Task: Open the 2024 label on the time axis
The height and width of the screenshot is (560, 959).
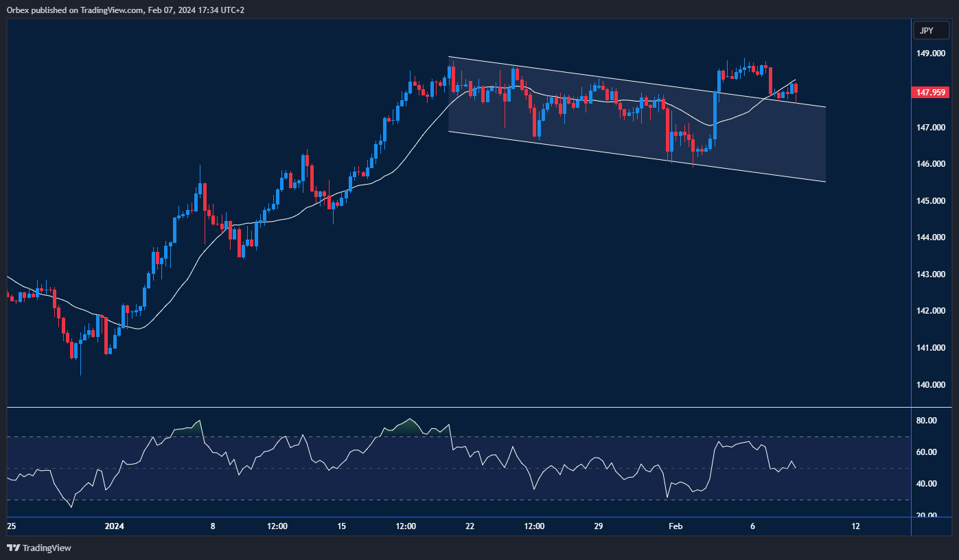Action: pyautogui.click(x=114, y=526)
